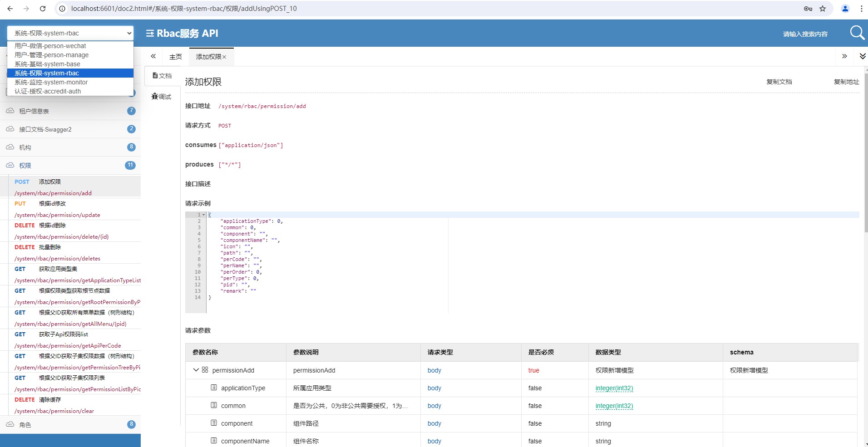Click the cloud icon beside 租户信息表
The width and height of the screenshot is (868, 447).
point(10,111)
